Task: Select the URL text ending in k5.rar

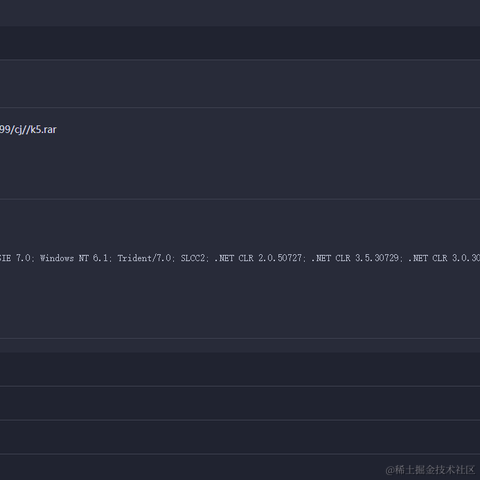Action: click(x=28, y=129)
